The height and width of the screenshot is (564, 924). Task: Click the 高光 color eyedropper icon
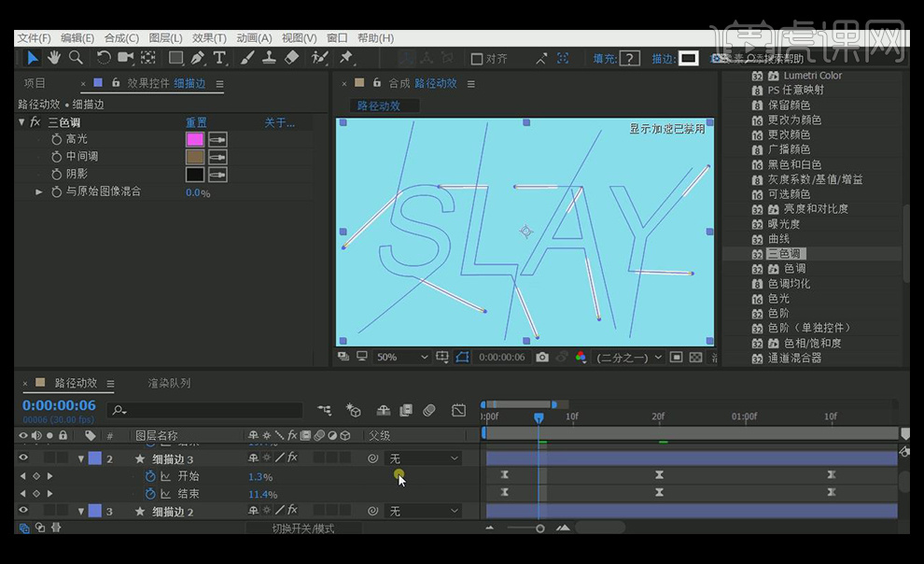(x=217, y=139)
